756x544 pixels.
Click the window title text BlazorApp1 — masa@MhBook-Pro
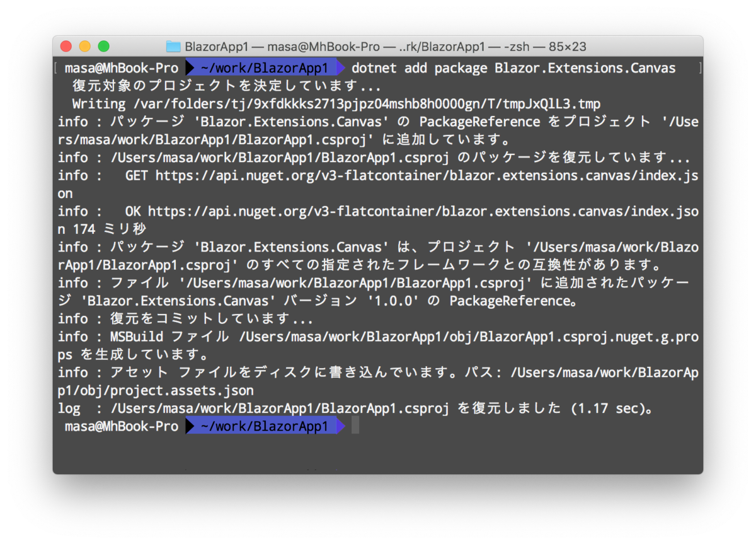(282, 47)
